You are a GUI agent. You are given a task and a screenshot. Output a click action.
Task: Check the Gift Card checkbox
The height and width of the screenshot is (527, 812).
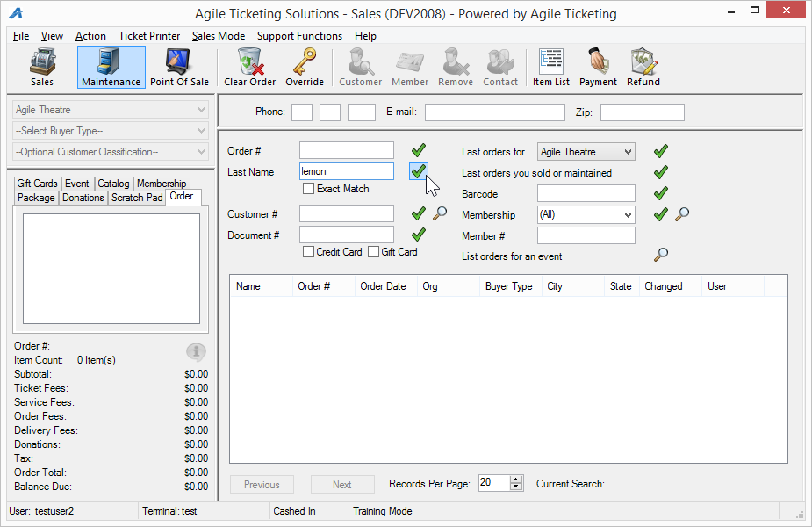pos(373,252)
